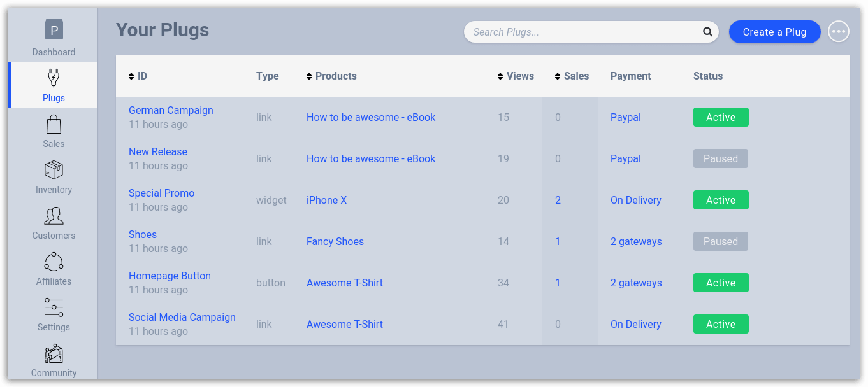868x387 pixels.
Task: Sort the table by Views column
Action: pos(516,76)
